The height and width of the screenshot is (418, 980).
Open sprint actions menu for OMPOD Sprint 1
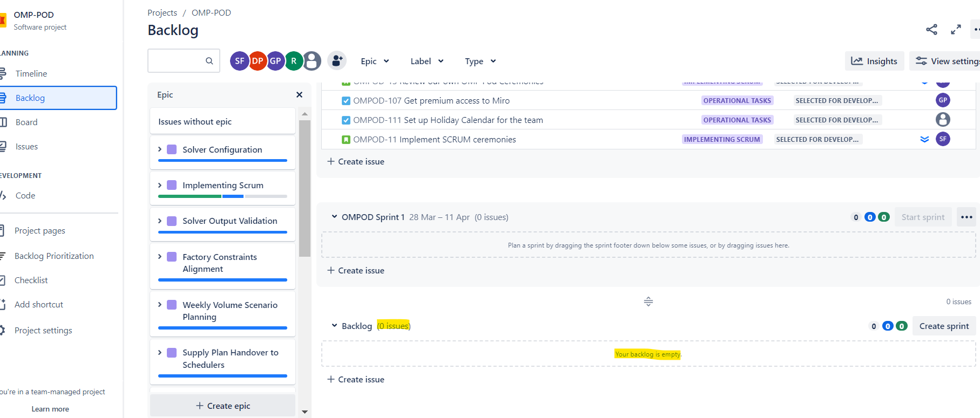tap(967, 217)
